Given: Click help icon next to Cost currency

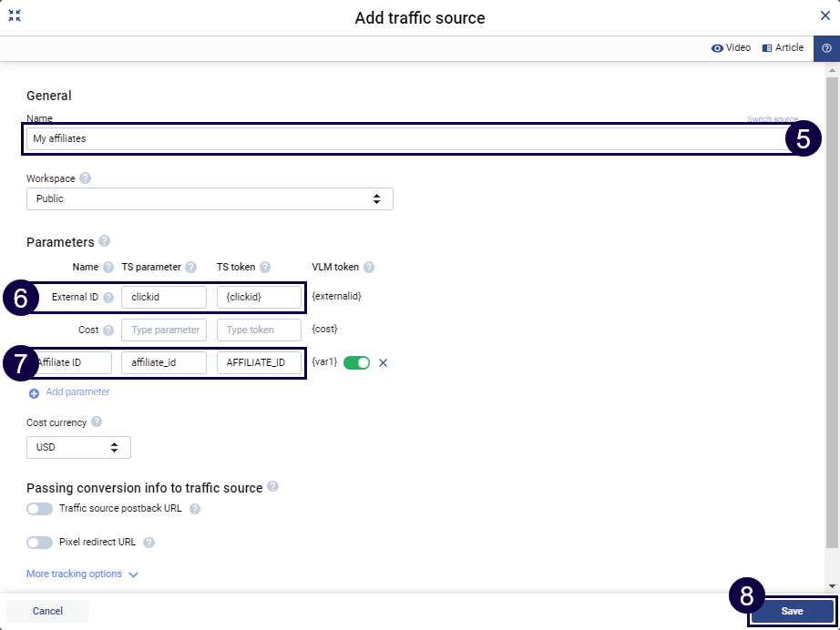Looking at the screenshot, I should click(97, 422).
